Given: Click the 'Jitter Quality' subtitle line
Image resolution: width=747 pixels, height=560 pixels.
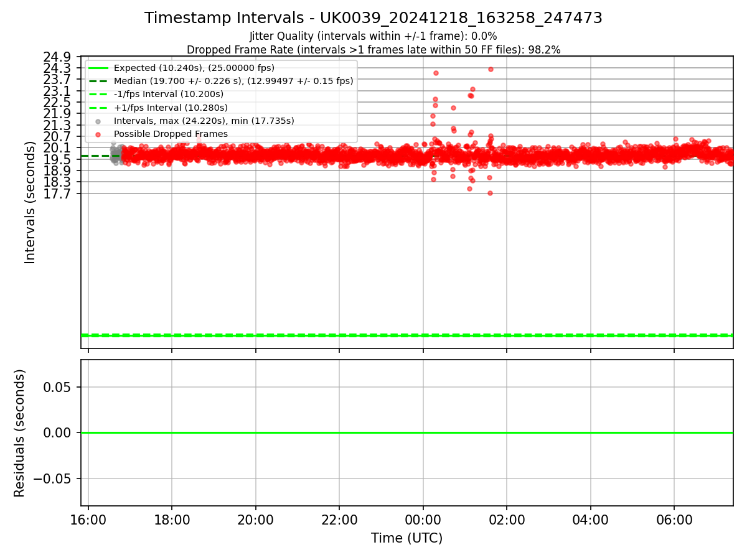Looking at the screenshot, I should point(374,36).
